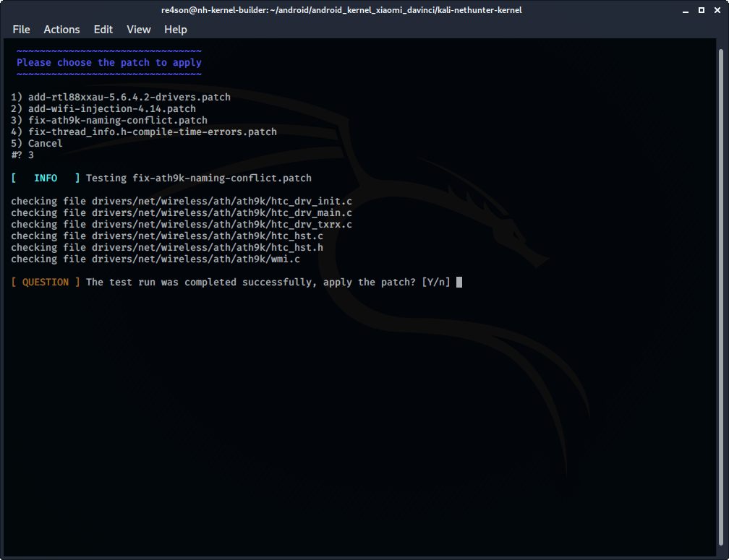Click the 'Please choose the patch to apply' heading
Screen dimensions: 729x560
(109, 62)
